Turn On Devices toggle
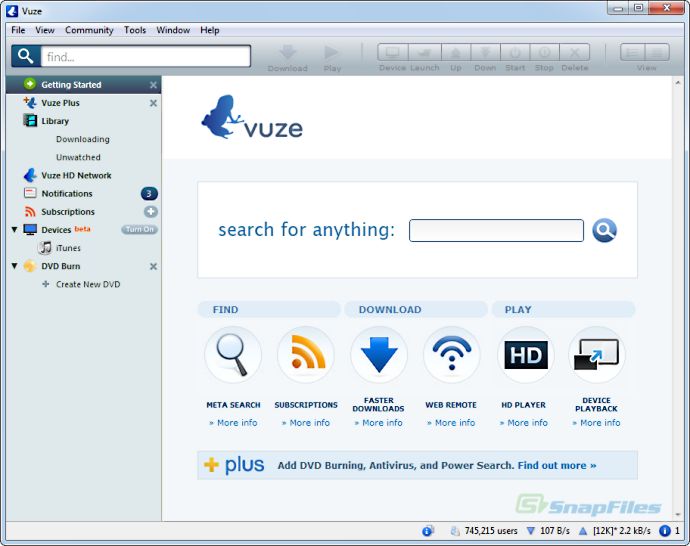 139,230
